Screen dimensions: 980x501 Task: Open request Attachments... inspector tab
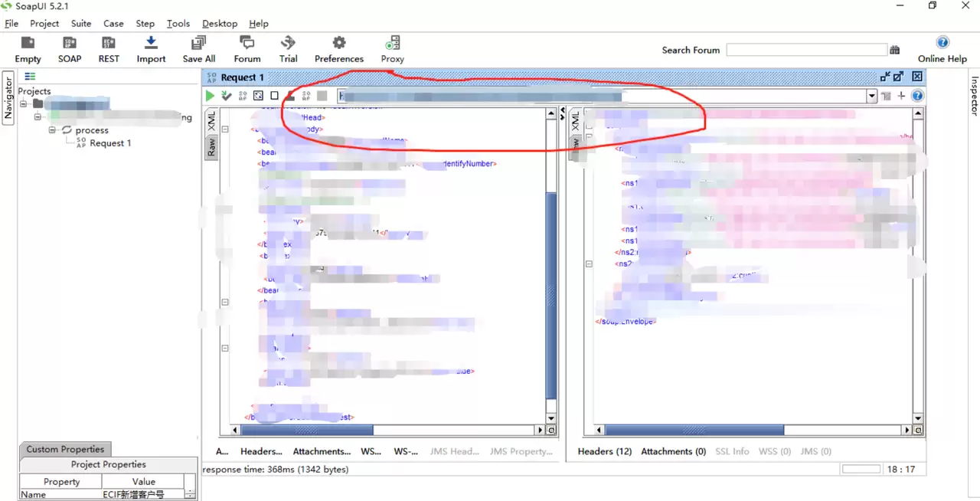[x=322, y=451]
